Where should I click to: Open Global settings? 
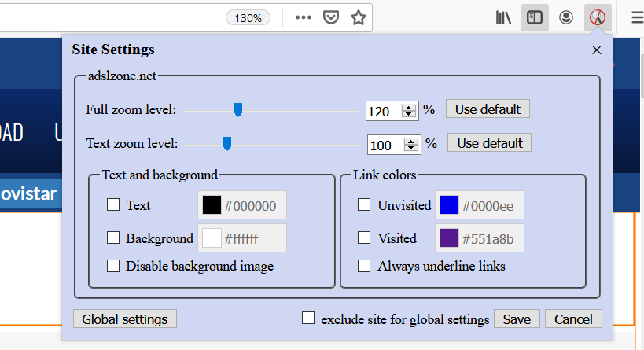click(x=125, y=319)
